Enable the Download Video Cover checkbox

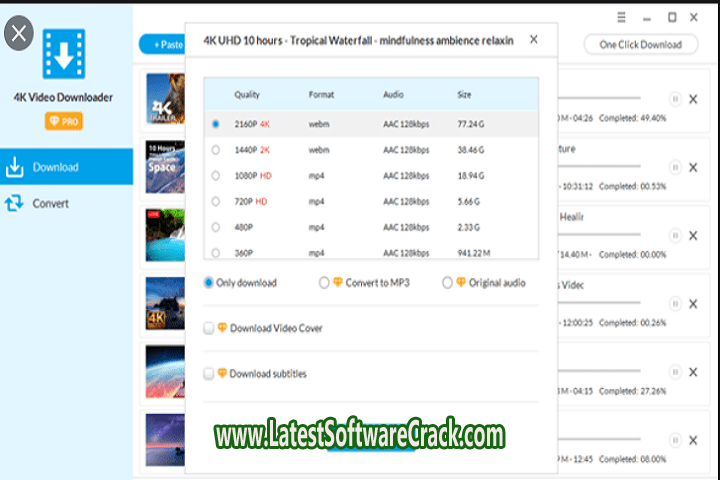click(209, 328)
